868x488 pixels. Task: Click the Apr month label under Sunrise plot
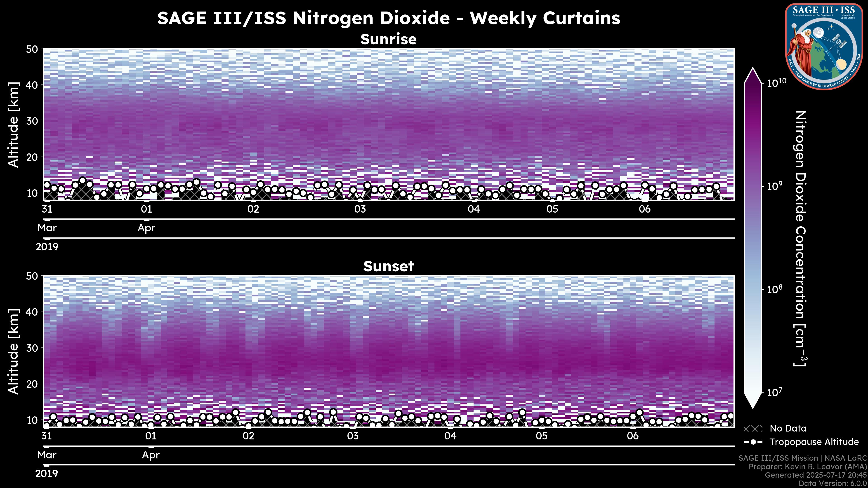coord(146,228)
